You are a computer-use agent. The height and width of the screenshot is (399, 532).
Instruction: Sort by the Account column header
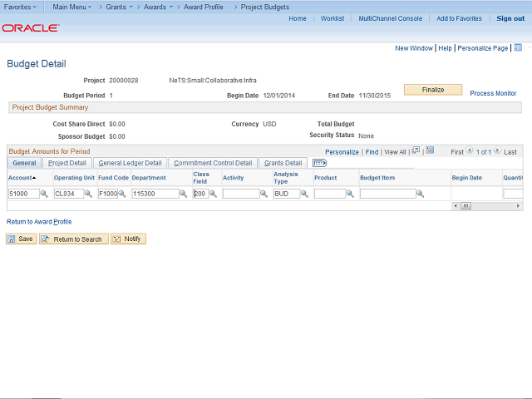(x=22, y=177)
